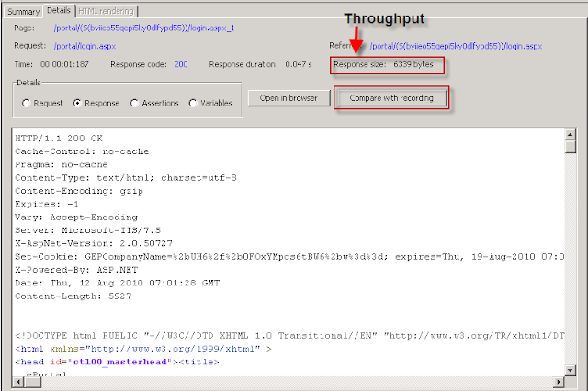The height and width of the screenshot is (391, 588).
Task: Open the Referrer login.aspx link
Action: [x=456, y=46]
